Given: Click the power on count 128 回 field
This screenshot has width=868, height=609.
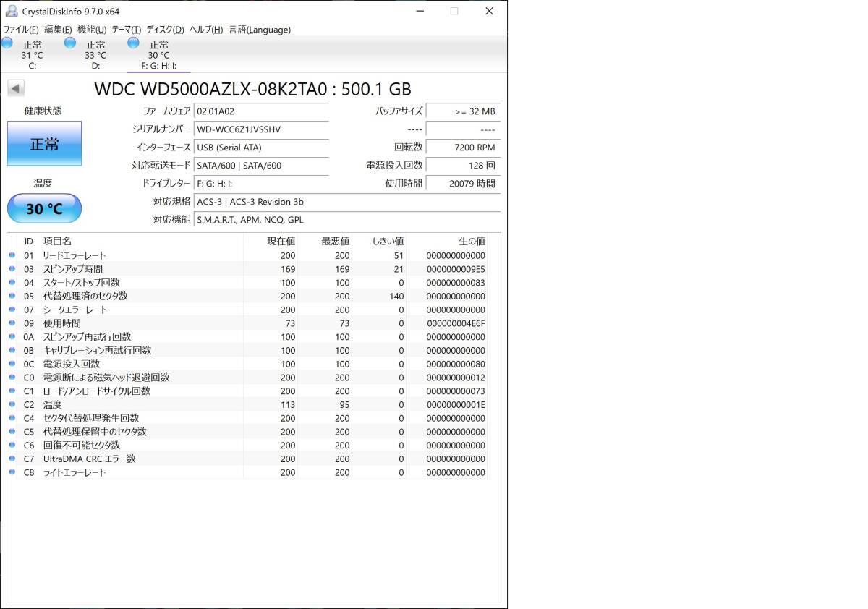Looking at the screenshot, I should click(463, 166).
